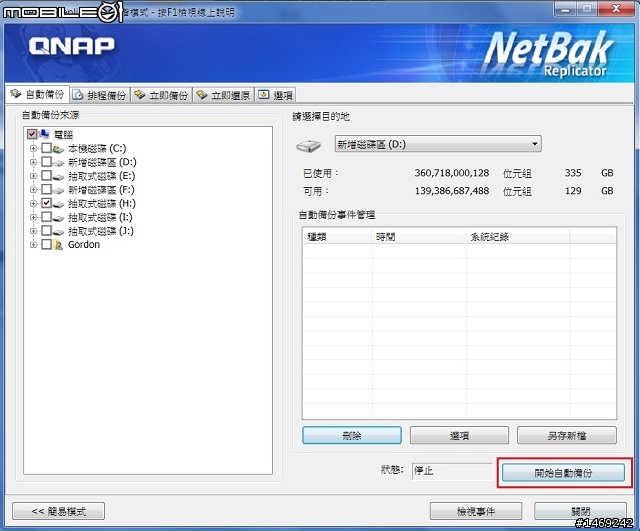
Task: Check the 新增磁碟區 (F:) checkbox
Action: point(47,189)
